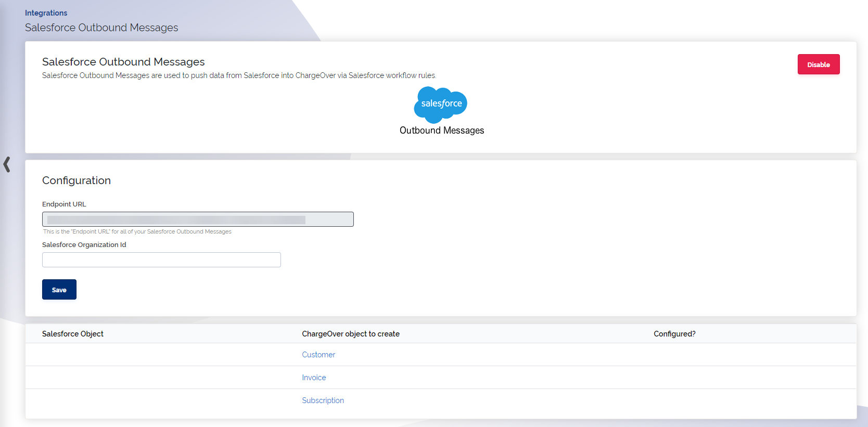Click description text about workflow rules

point(239,75)
